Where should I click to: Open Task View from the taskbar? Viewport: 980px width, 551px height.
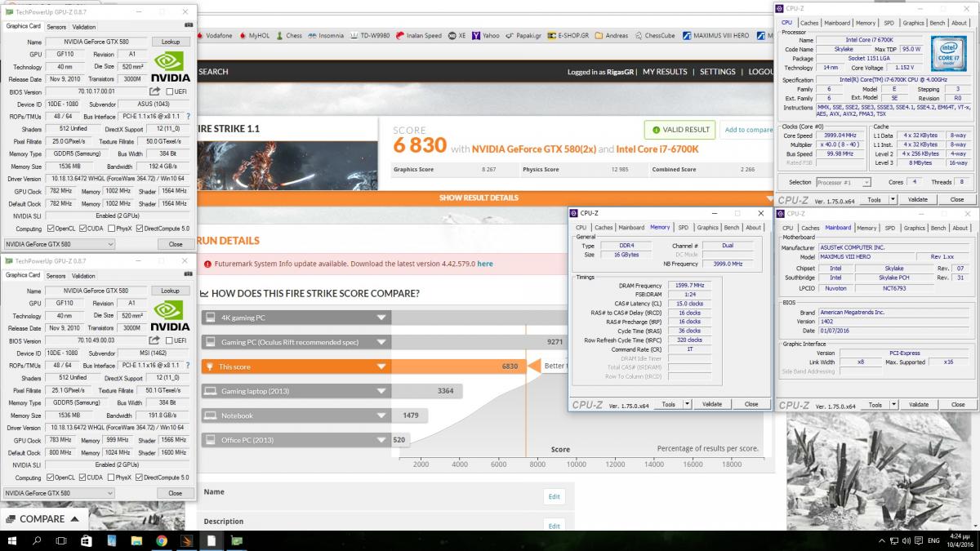click(x=61, y=540)
